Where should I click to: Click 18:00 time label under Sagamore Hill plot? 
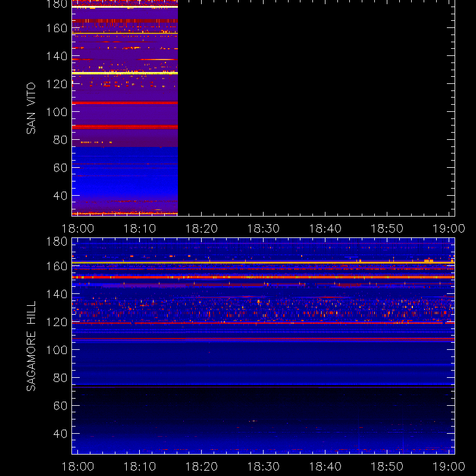[x=78, y=466]
